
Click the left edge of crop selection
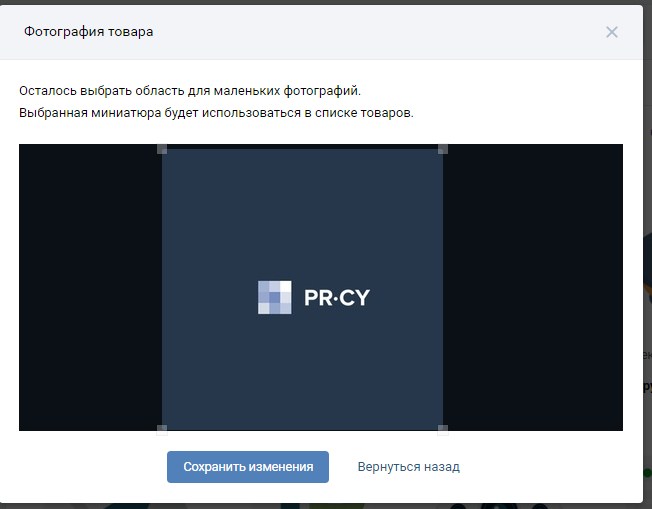point(162,290)
